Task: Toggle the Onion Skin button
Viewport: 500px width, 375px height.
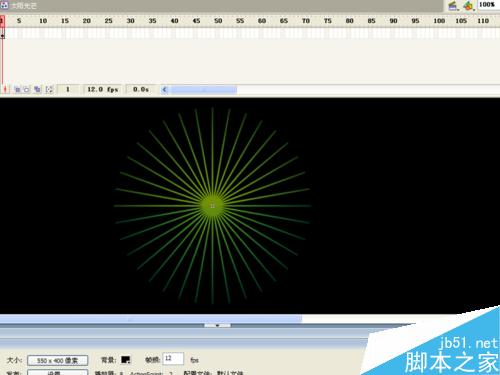Action: click(x=17, y=89)
